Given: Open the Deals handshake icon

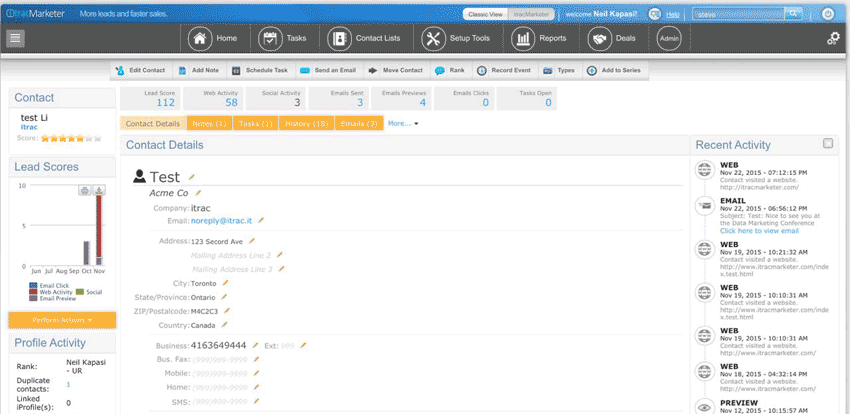Looking at the screenshot, I should [x=600, y=38].
